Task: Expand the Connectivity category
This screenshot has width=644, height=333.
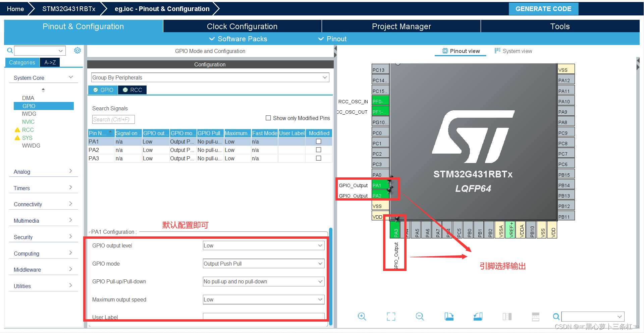Action: tap(43, 204)
